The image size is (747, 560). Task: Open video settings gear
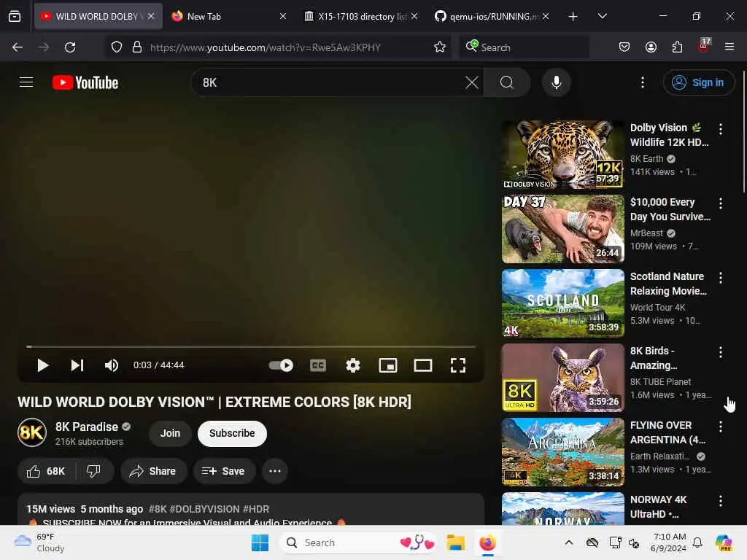tap(353, 365)
